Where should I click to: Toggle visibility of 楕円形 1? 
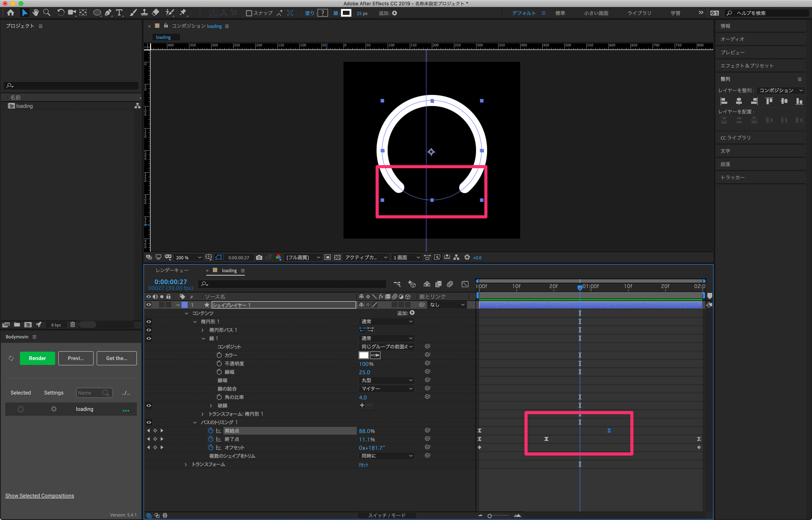click(x=149, y=322)
